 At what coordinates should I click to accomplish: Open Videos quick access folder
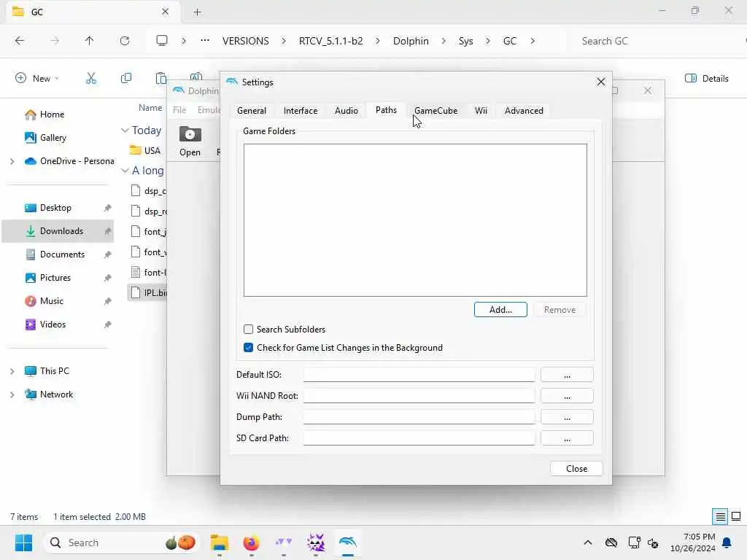[x=53, y=324]
